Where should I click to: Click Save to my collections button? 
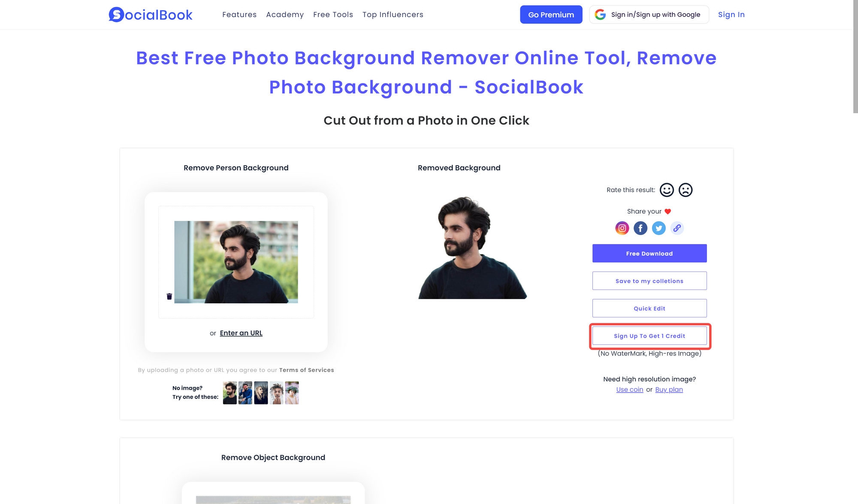click(x=649, y=281)
